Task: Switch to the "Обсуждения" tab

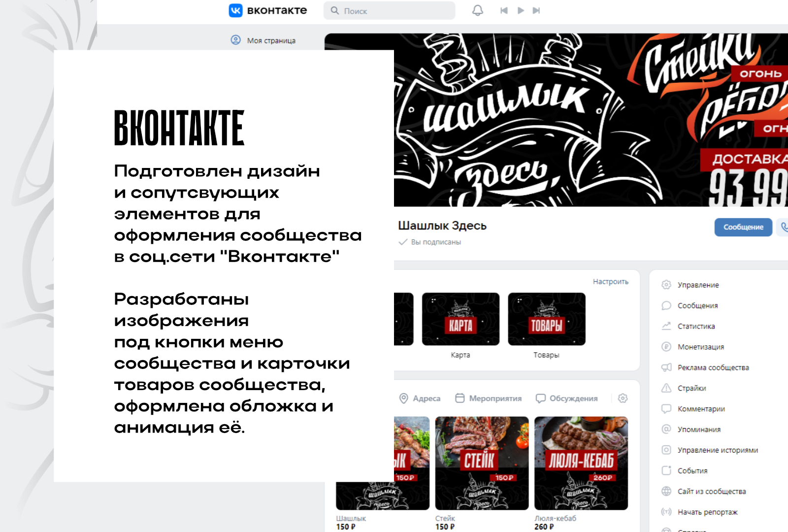Action: [x=567, y=398]
